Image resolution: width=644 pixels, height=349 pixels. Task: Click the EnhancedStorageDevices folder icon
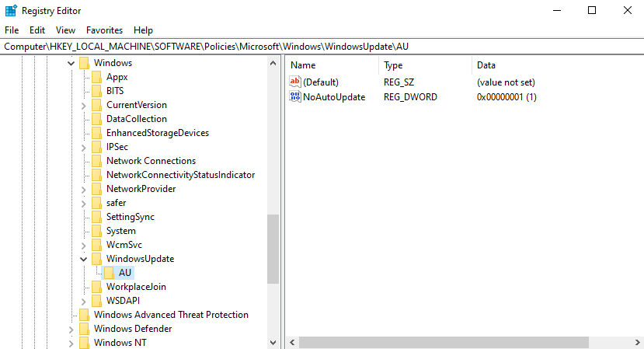(96, 133)
